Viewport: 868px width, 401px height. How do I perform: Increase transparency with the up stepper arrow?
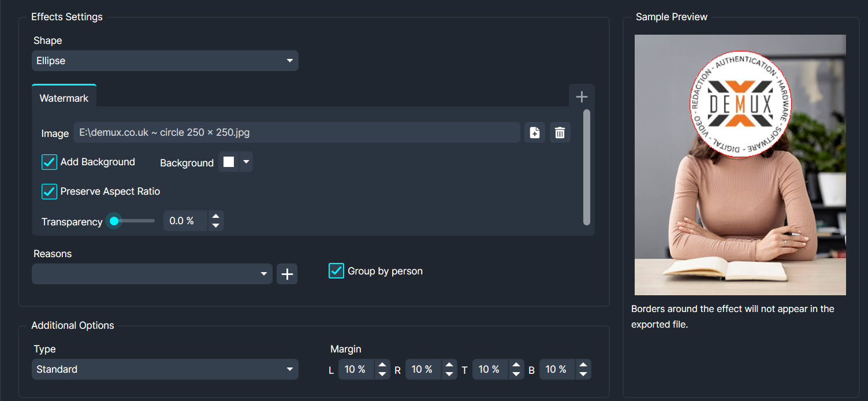215,217
